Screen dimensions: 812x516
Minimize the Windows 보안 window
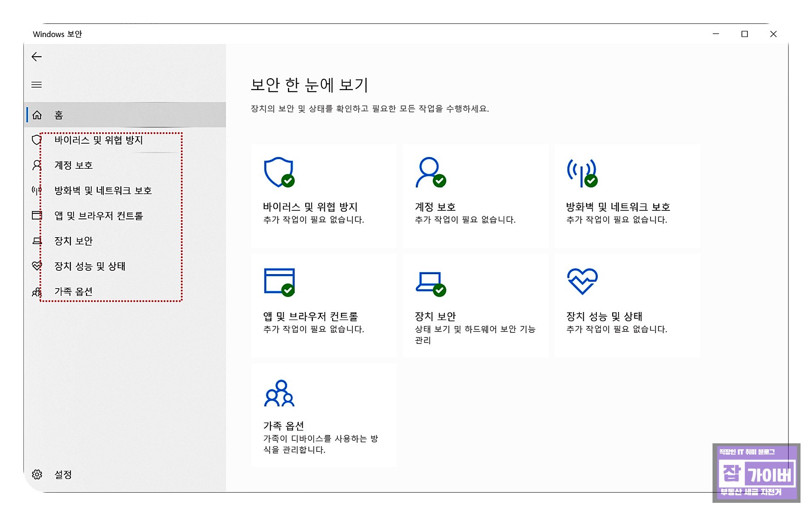click(x=716, y=34)
